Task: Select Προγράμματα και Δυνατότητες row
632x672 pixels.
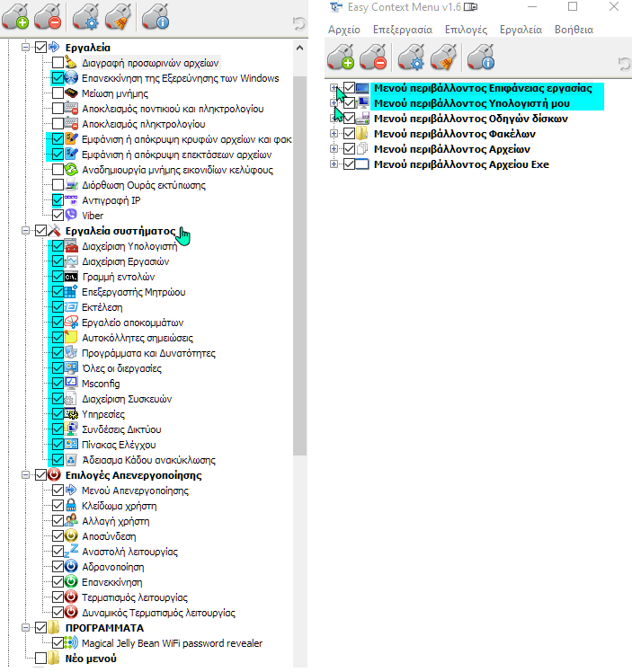Action: pos(148,353)
